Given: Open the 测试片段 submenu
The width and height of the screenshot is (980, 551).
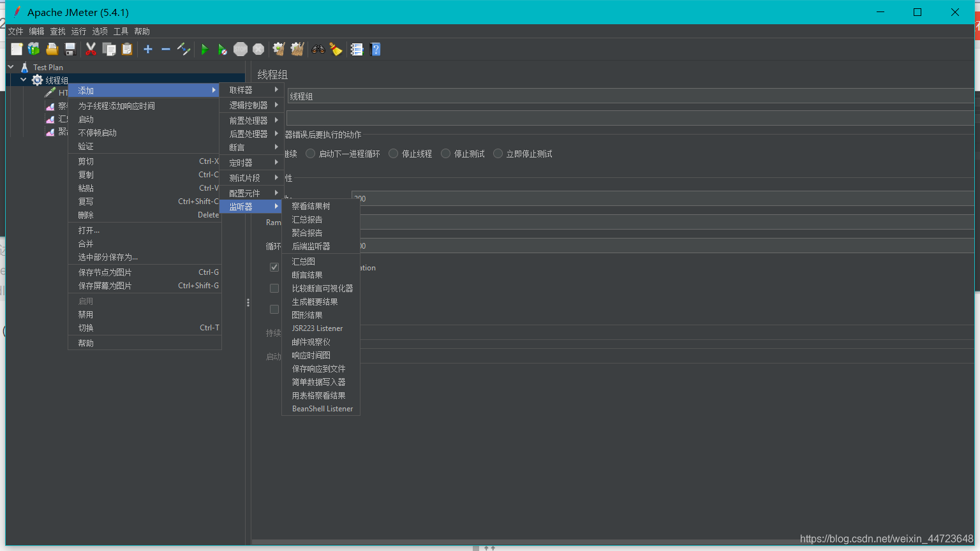Looking at the screenshot, I should pyautogui.click(x=251, y=178).
